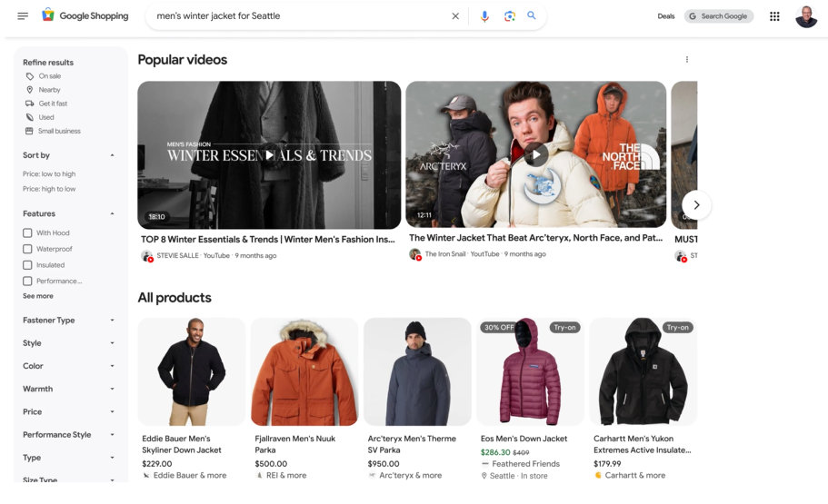Viewport: 828px width, 504px height.
Task: Open Eos Men's Down Jacket image
Action: coord(530,371)
